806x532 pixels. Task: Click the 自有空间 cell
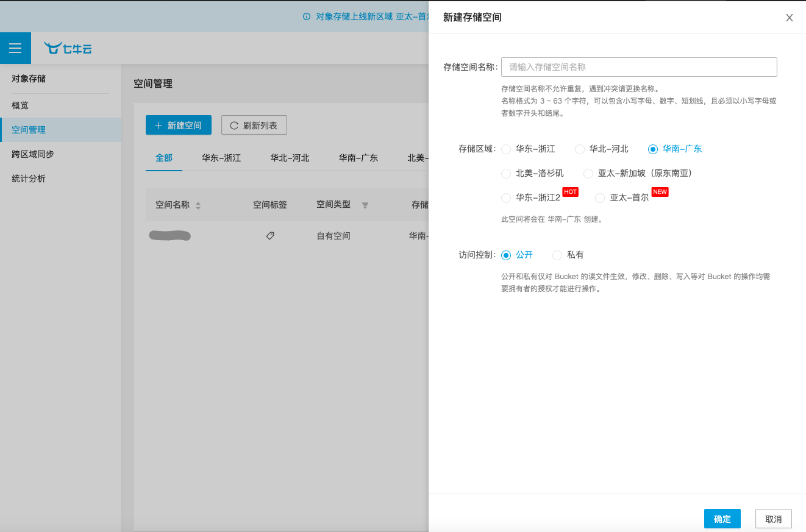point(333,236)
